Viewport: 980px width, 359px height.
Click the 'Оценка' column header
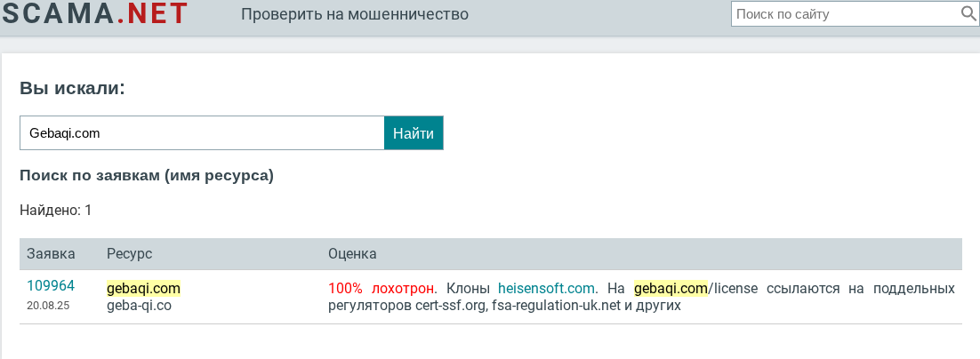[352, 253]
